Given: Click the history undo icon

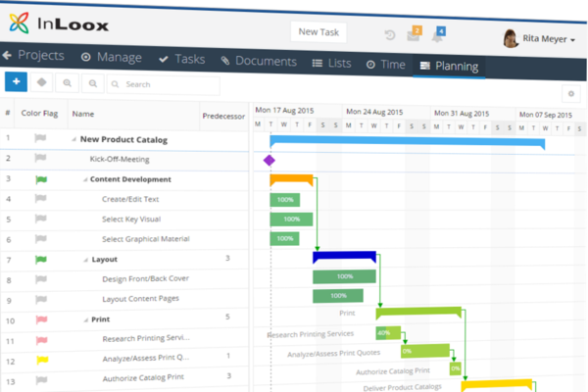Looking at the screenshot, I should [x=390, y=35].
